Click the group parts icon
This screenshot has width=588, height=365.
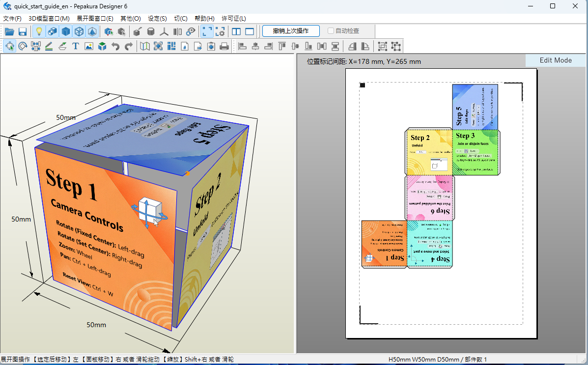383,46
